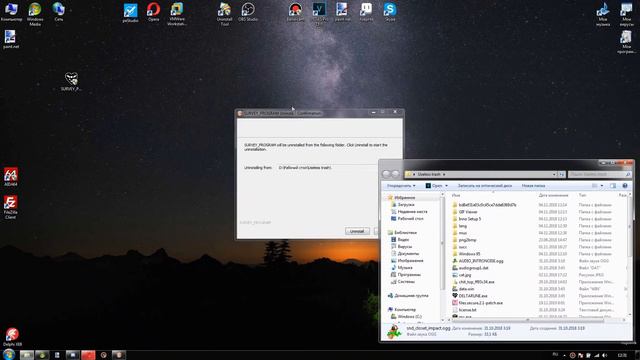This screenshot has height=360, width=640.
Task: Open the dropdown arrow next to Open
Action: pyautogui.click(x=446, y=186)
